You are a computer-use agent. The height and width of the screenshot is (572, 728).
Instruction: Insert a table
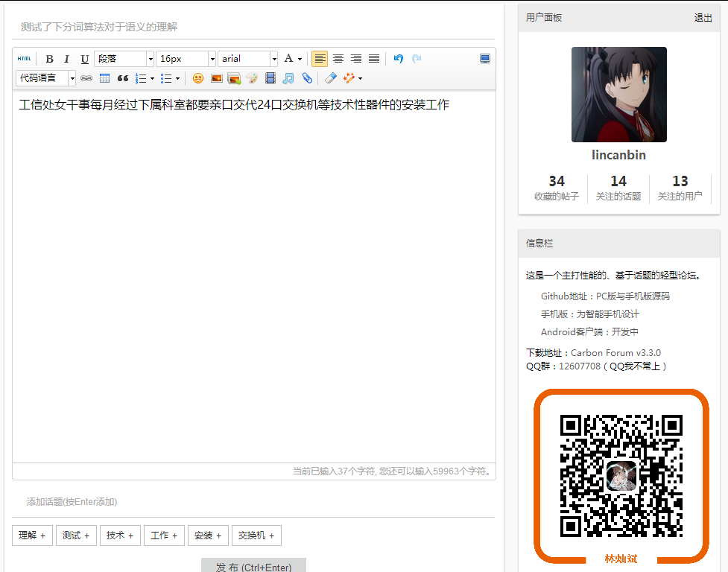(104, 78)
